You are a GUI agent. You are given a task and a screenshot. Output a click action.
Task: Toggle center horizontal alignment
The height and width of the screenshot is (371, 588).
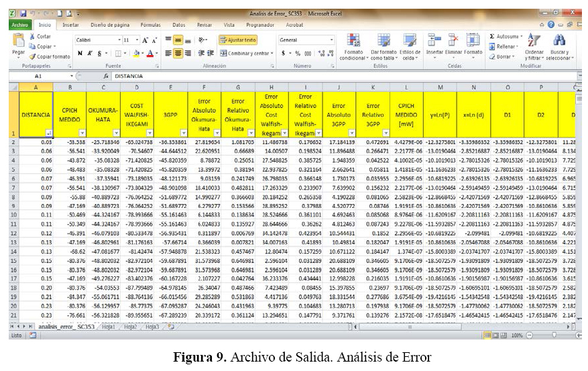[179, 53]
